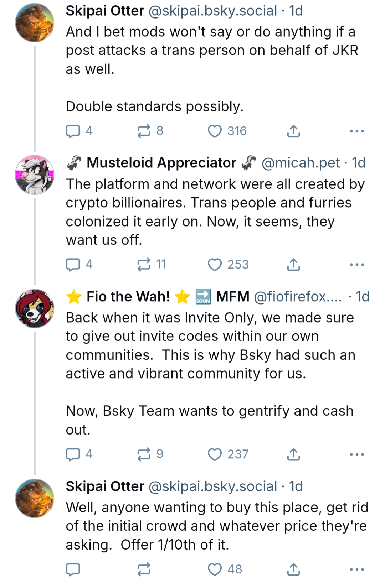Open more options on Fio the Wah's post
Image resolution: width=385 pixels, height=588 pixels.
click(x=357, y=454)
